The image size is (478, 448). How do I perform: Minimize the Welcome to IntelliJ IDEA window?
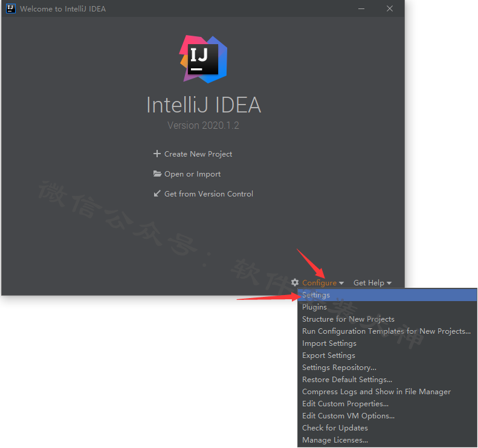pyautogui.click(x=361, y=8)
